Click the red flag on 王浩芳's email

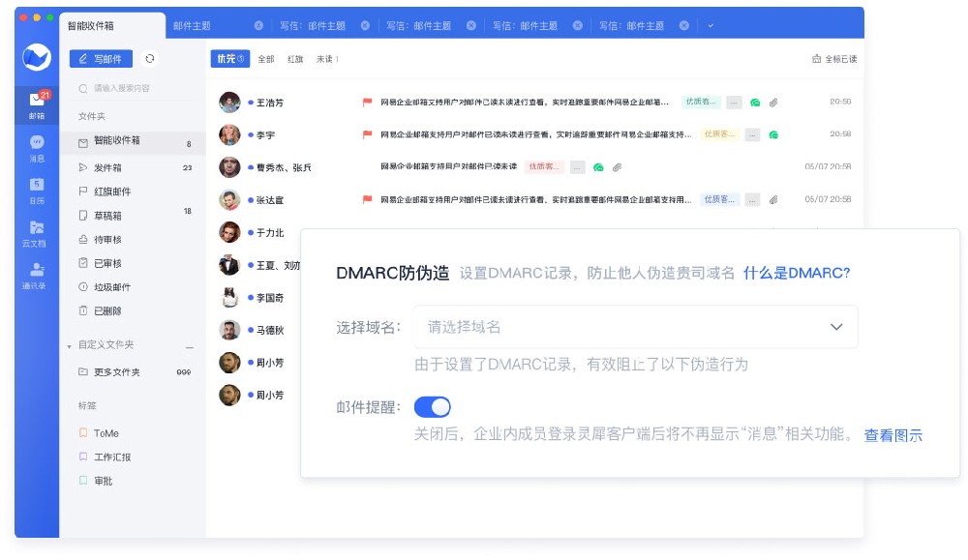click(367, 102)
